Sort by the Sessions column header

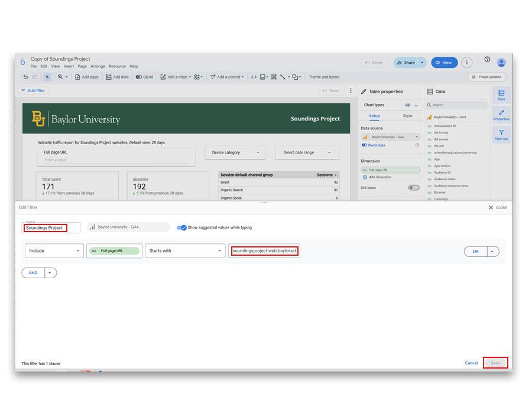point(326,175)
